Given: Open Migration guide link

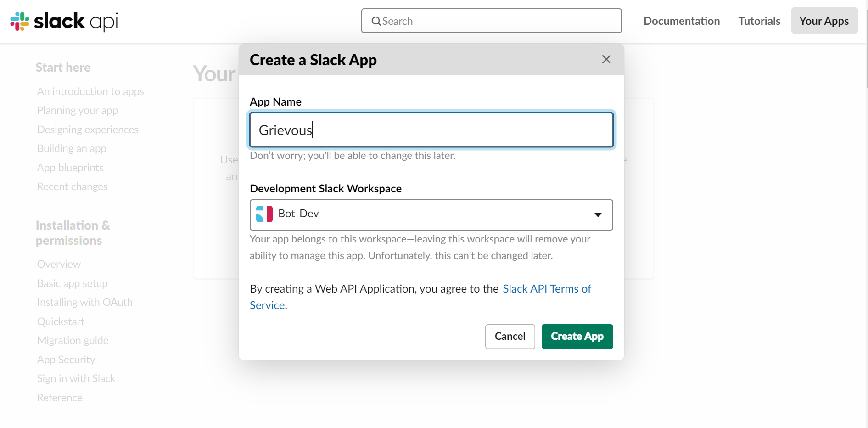Looking at the screenshot, I should click(73, 340).
